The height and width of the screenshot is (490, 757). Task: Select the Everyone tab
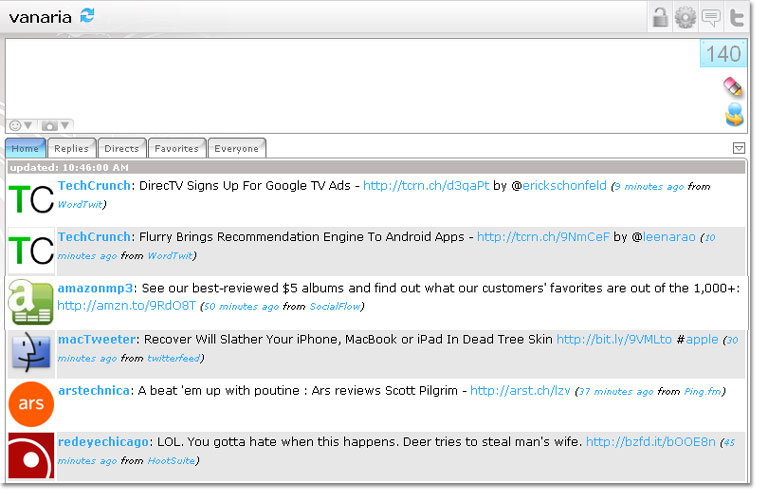[x=237, y=148]
